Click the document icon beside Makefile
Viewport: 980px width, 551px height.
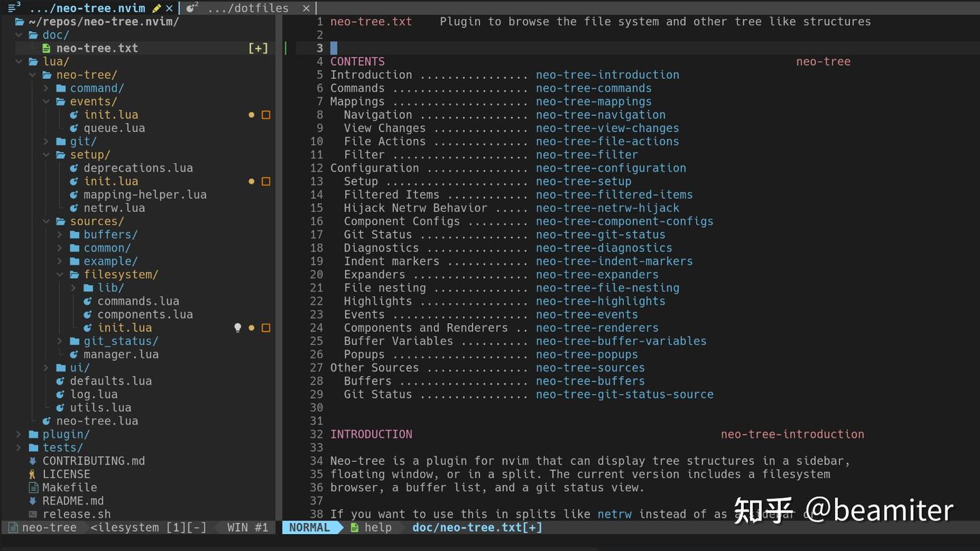(33, 488)
